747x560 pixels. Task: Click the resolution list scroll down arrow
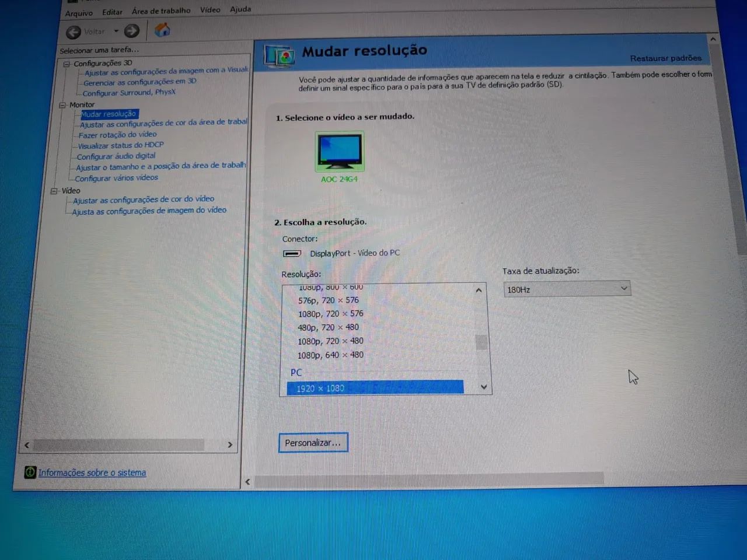(484, 387)
